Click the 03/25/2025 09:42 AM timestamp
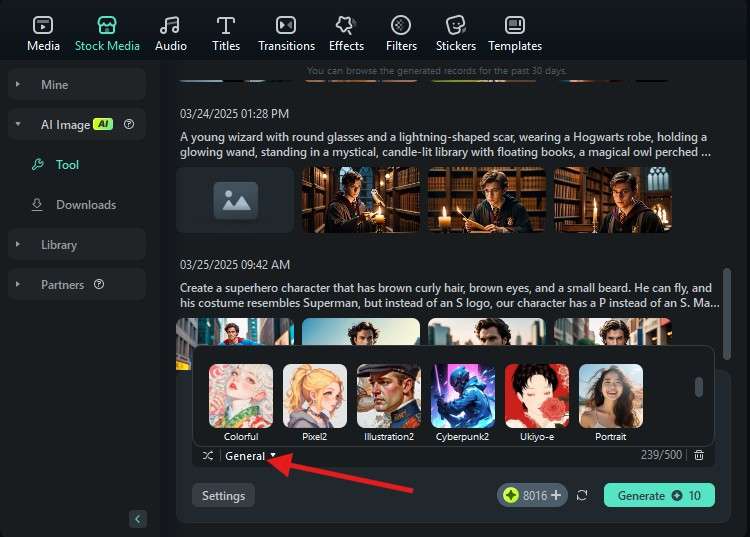 235,265
